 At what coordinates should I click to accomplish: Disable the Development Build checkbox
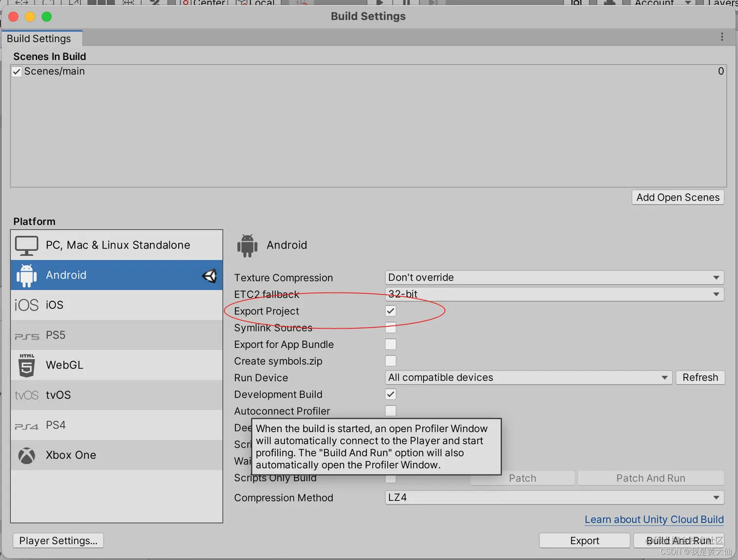(x=390, y=394)
